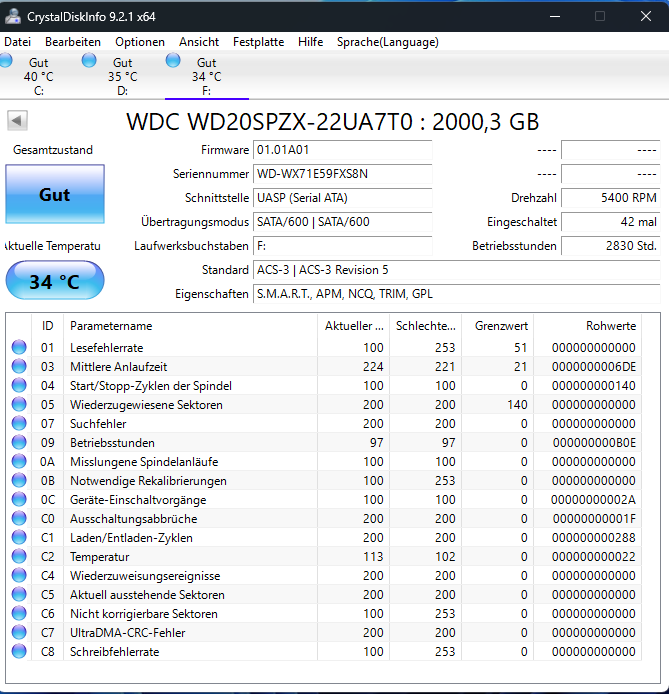The image size is (669, 694).
Task: Click status orb for Misslungene Spindelanläufe
Action: (19, 461)
